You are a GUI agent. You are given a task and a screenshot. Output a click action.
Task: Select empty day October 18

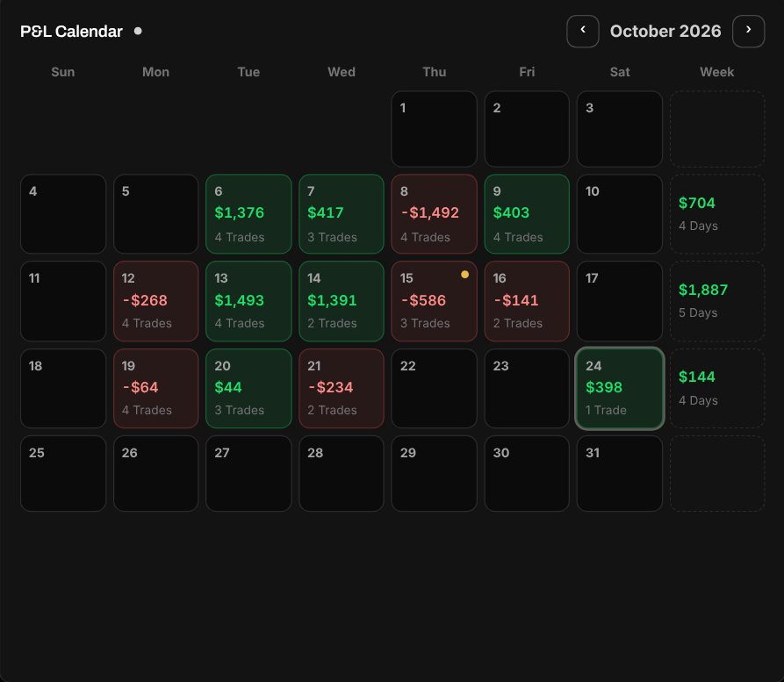pyautogui.click(x=63, y=389)
